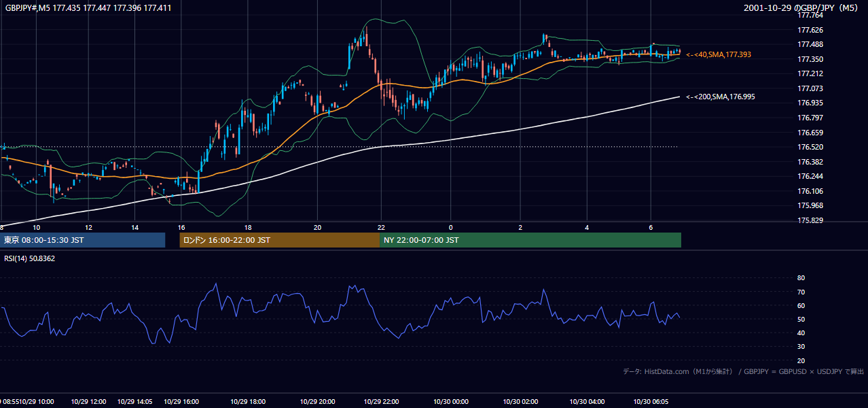Click the 10/30 02:00 time axis label

click(520, 402)
